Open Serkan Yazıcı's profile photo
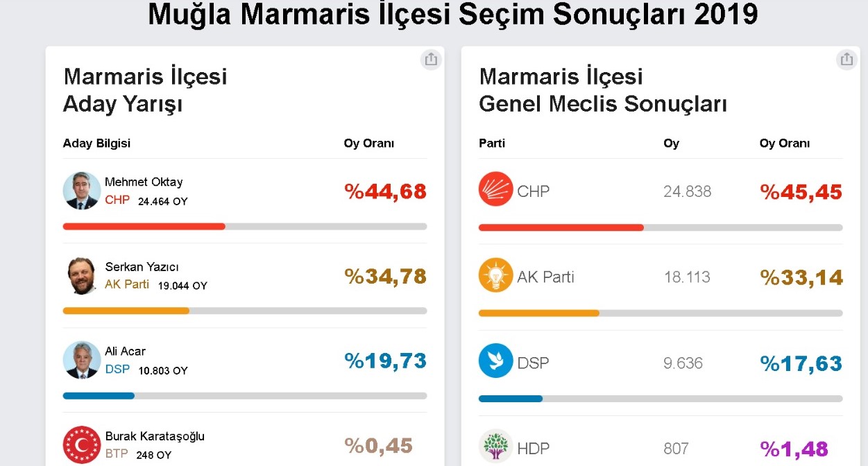The image size is (868, 466). [x=82, y=275]
